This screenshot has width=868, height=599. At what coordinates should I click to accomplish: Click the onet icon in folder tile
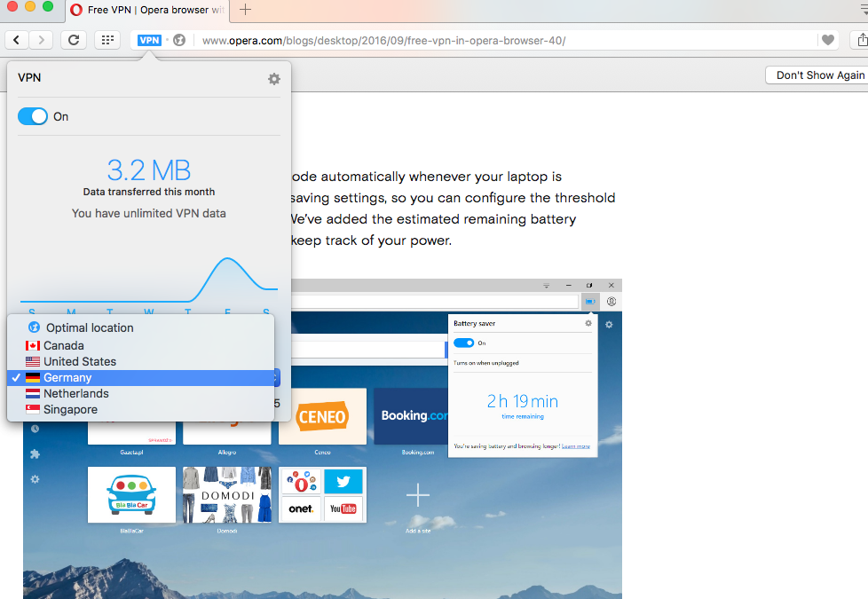tap(301, 508)
